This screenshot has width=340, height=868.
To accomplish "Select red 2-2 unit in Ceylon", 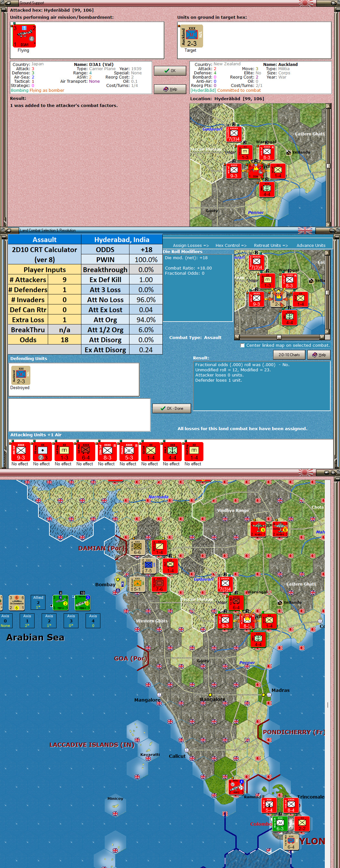I will coord(302,823).
